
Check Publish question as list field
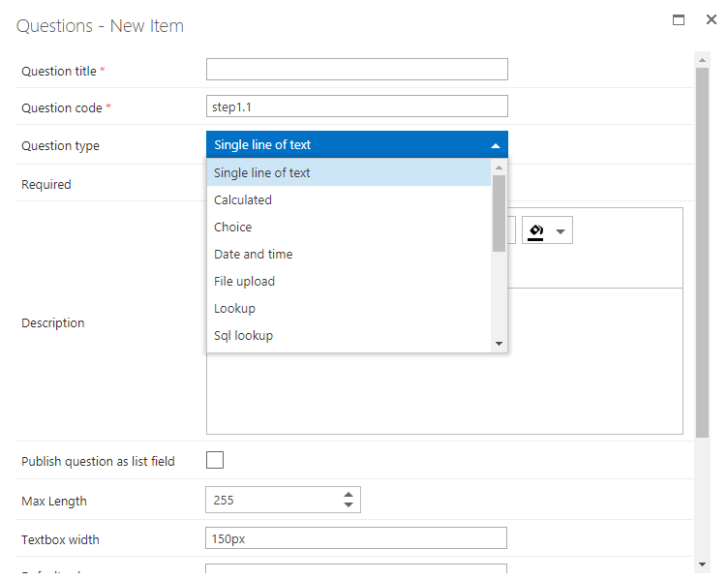coord(215,460)
